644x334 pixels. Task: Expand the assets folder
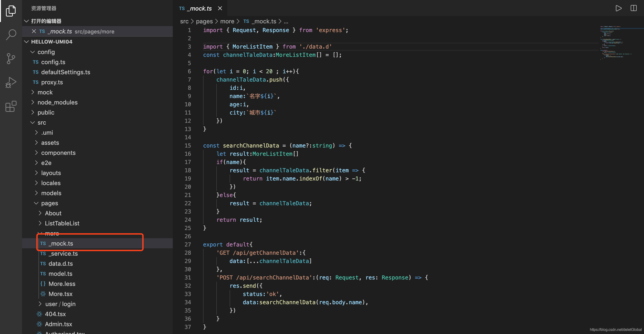coord(36,142)
